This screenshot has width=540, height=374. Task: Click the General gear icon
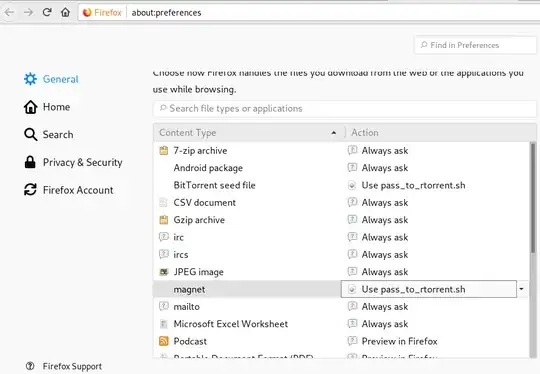click(30, 79)
